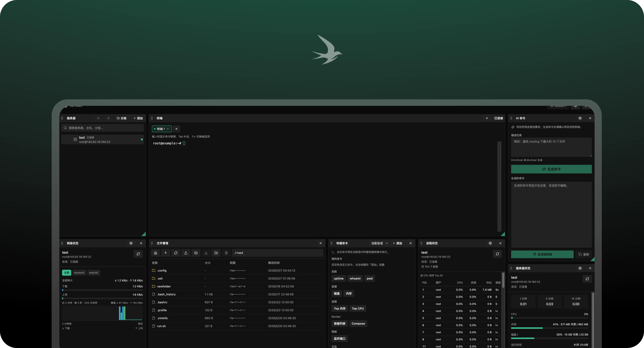The height and width of the screenshot is (348, 644).
Task: Open settings gear of 服务器状态 panel
Action: pyautogui.click(x=580, y=268)
